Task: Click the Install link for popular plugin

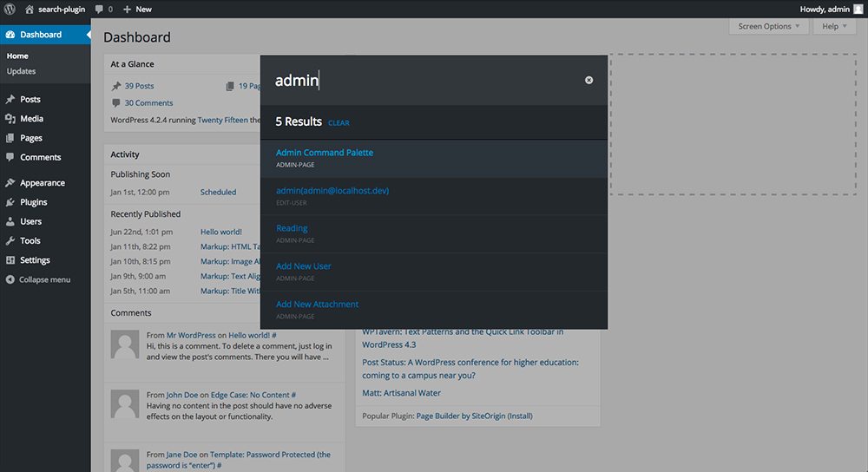Action: 520,416
